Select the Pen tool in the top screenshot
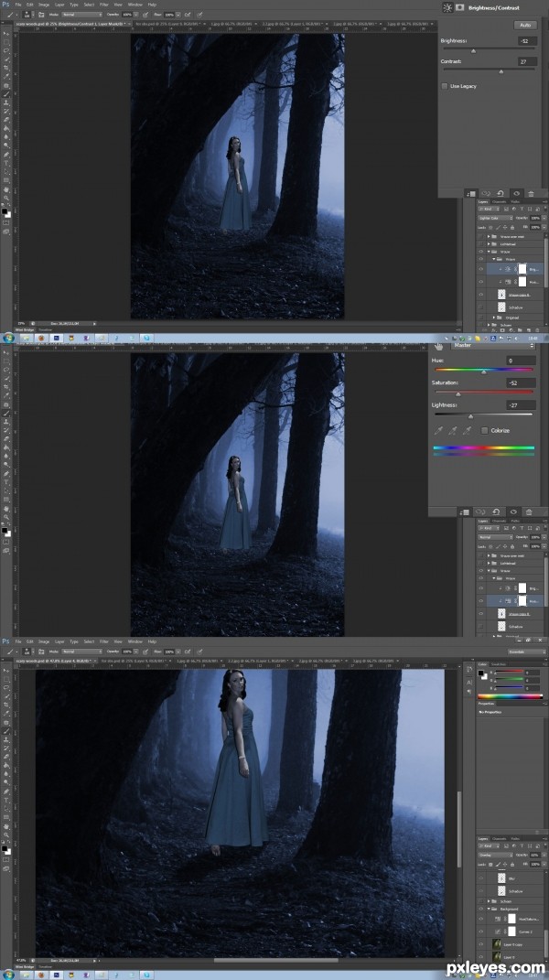Image resolution: width=549 pixels, height=980 pixels. (6, 155)
